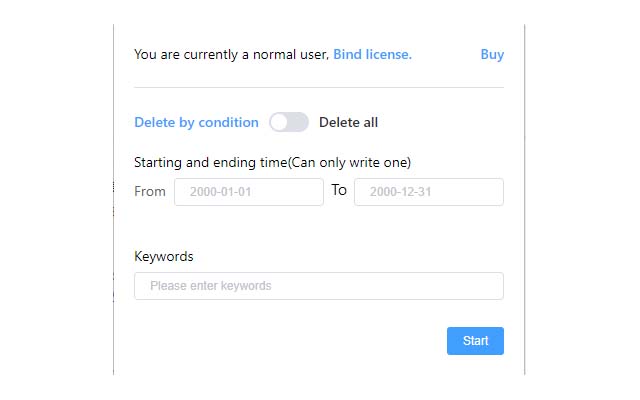
Task: Switch deletion mode to Delete all
Action: pyautogui.click(x=289, y=123)
